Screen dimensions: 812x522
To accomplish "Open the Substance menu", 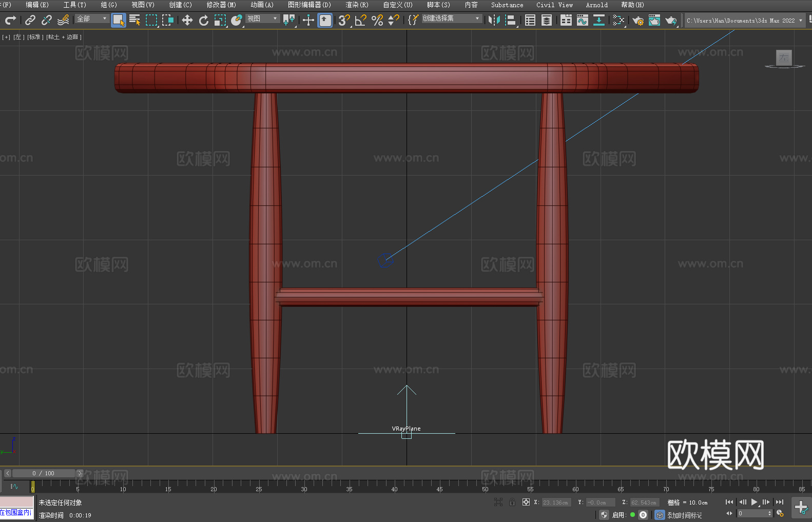I will click(507, 5).
